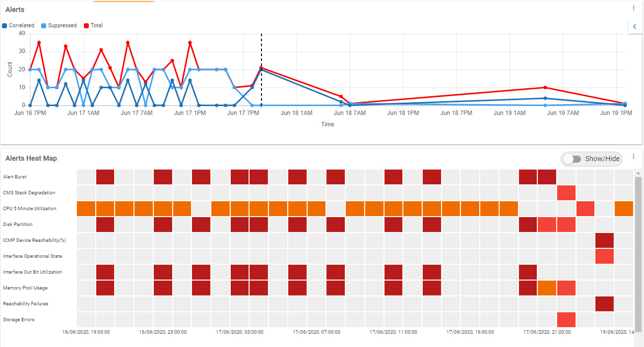Click the Interface Operational State red cell

coord(604,256)
